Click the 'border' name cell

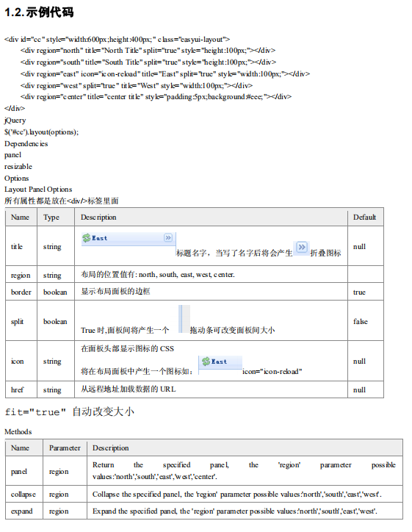[21, 292]
